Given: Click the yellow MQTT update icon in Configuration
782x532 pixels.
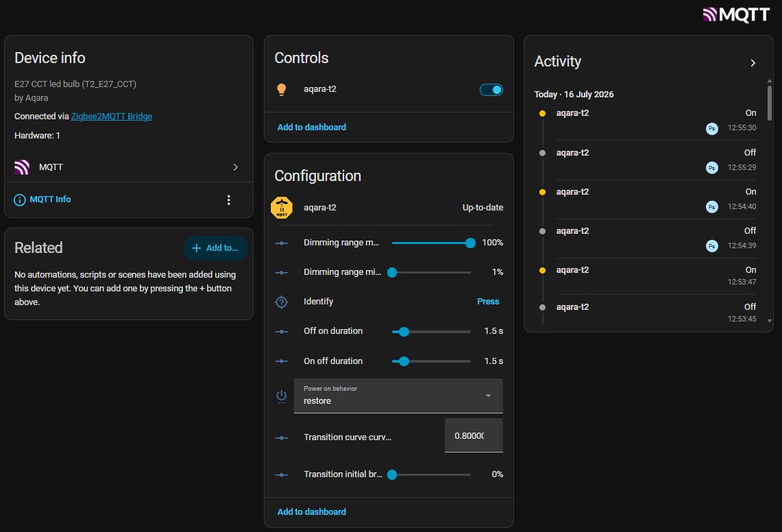Looking at the screenshot, I should click(281, 208).
